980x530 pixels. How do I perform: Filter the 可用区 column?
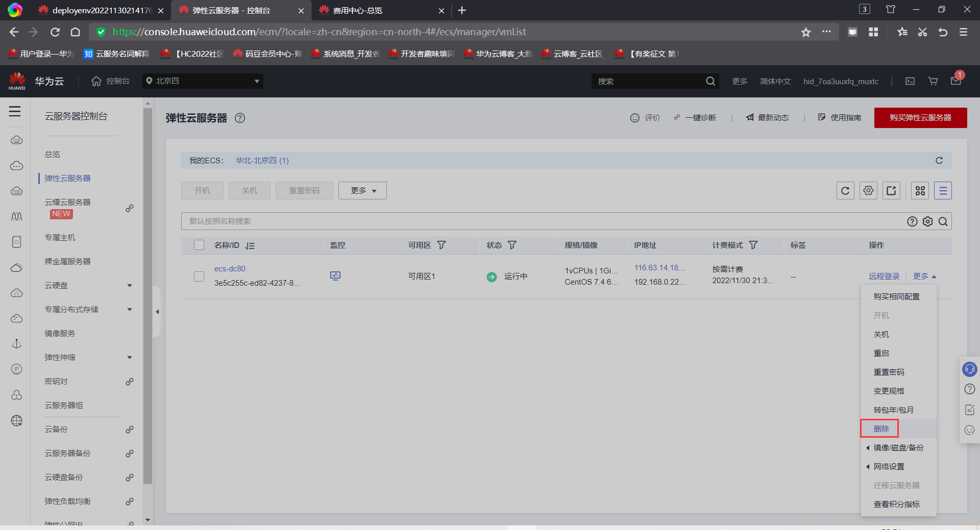pyautogui.click(x=442, y=245)
